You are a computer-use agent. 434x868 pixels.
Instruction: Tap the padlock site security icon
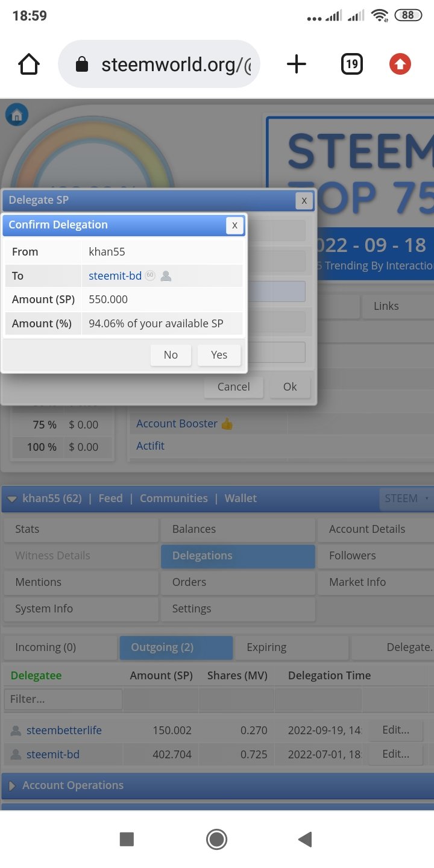tap(82, 64)
